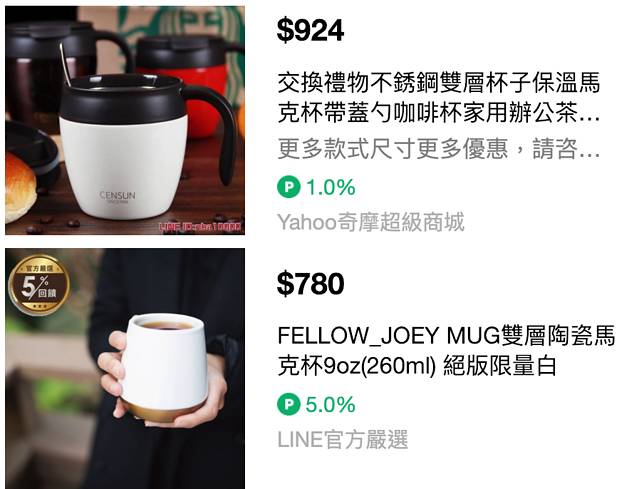Screen dimensions: 644x489
Task: Visit the Yahoo奇摩超級商城 store link
Action: click(x=370, y=222)
